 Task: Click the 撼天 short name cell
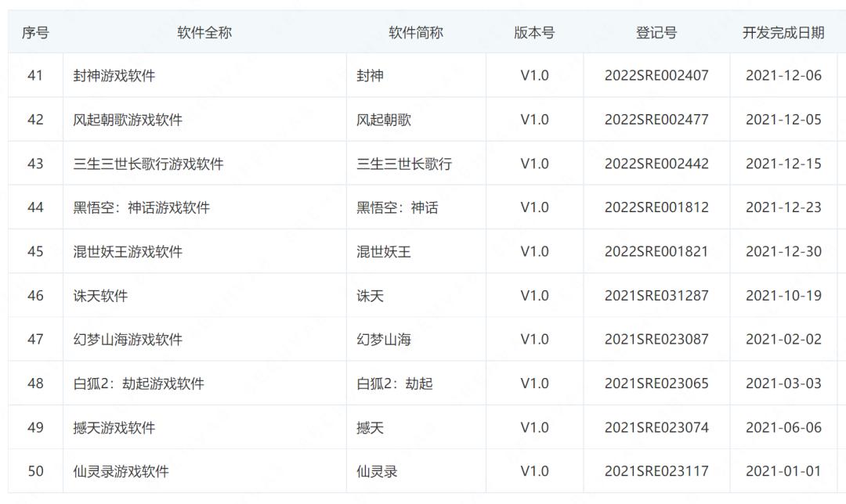[371, 428]
